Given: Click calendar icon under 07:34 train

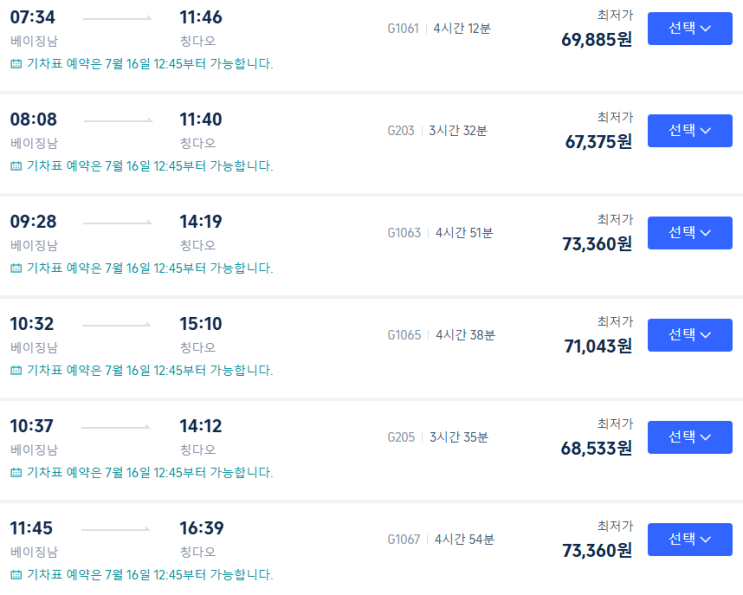Looking at the screenshot, I should coord(16,63).
